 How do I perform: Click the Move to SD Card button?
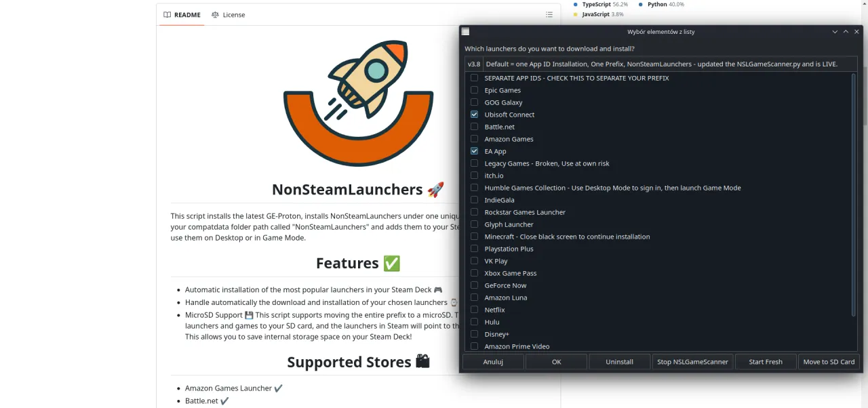[829, 361]
